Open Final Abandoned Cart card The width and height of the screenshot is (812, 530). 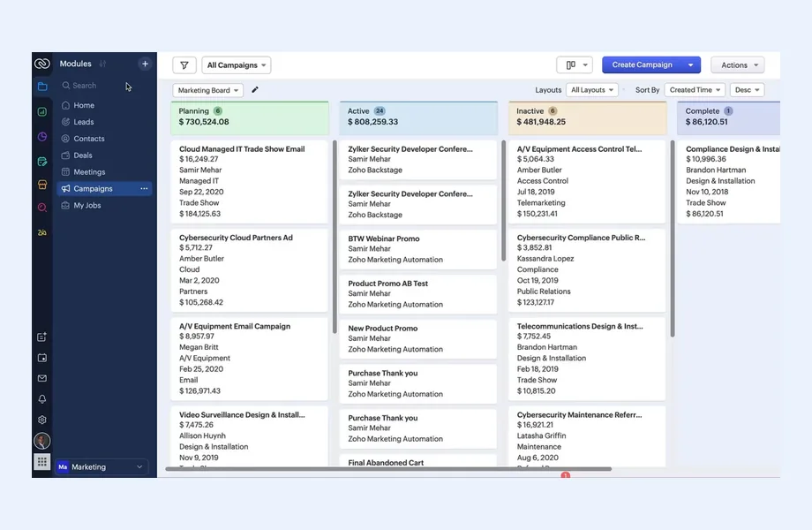417,461
